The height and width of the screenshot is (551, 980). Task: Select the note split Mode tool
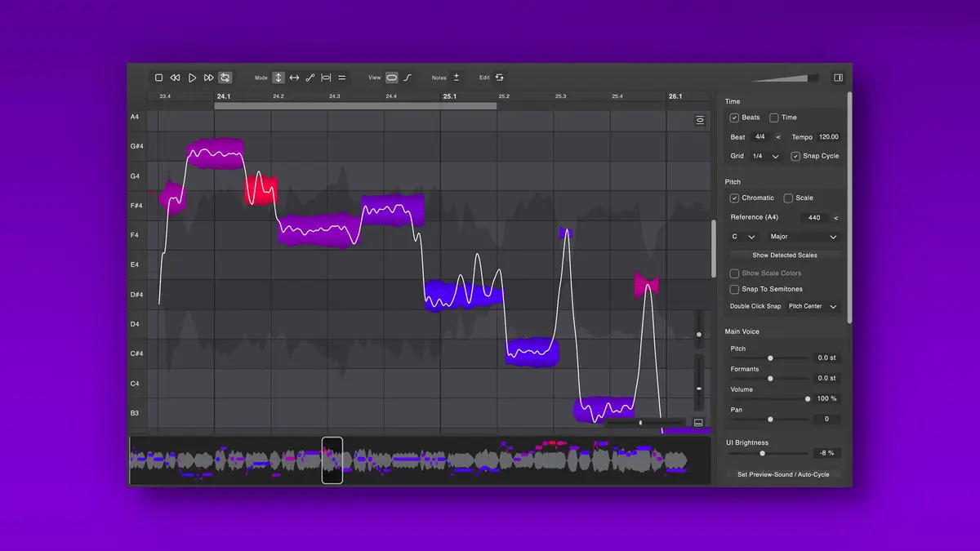point(326,78)
